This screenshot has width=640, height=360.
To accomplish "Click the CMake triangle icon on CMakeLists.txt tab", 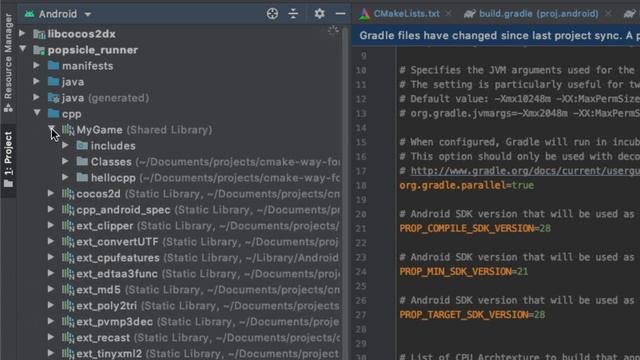I will click(x=364, y=14).
